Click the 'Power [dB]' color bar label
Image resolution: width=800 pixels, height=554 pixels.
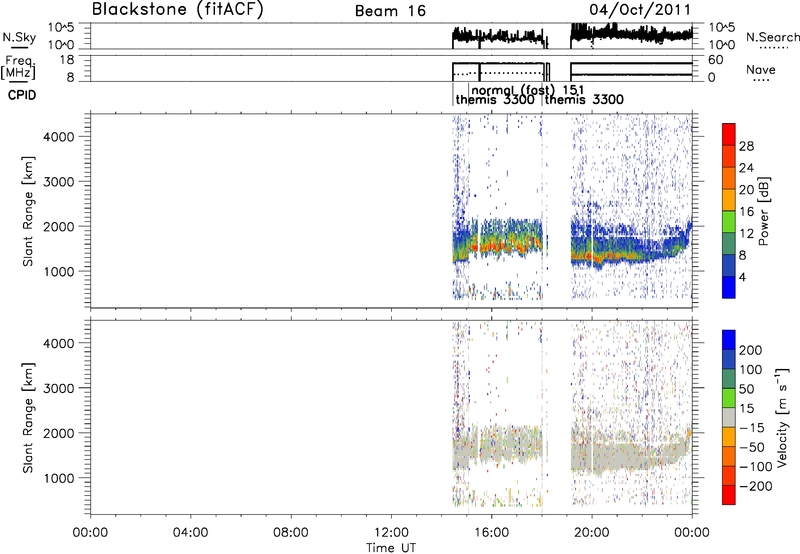763,211
